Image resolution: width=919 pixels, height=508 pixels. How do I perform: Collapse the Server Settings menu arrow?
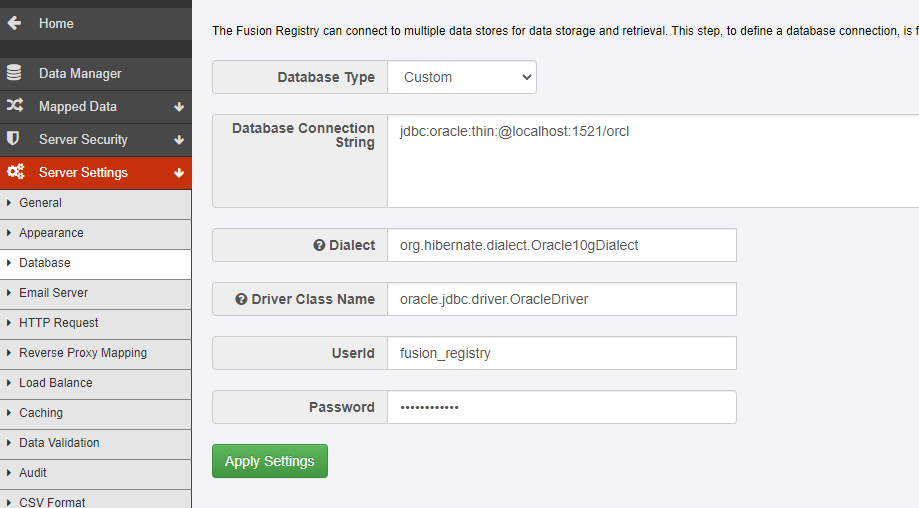(179, 173)
